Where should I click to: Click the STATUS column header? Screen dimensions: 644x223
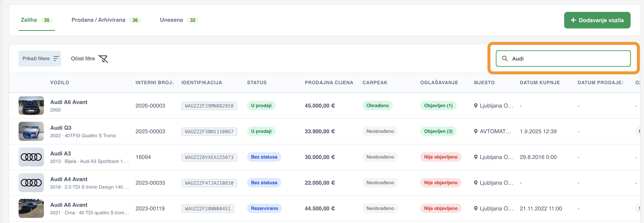[257, 82]
